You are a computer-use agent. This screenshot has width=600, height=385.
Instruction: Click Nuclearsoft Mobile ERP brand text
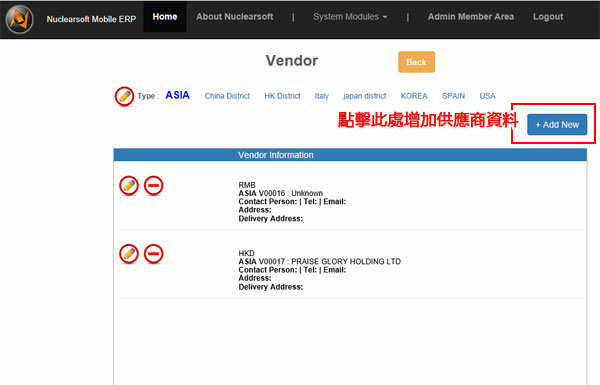(x=91, y=19)
